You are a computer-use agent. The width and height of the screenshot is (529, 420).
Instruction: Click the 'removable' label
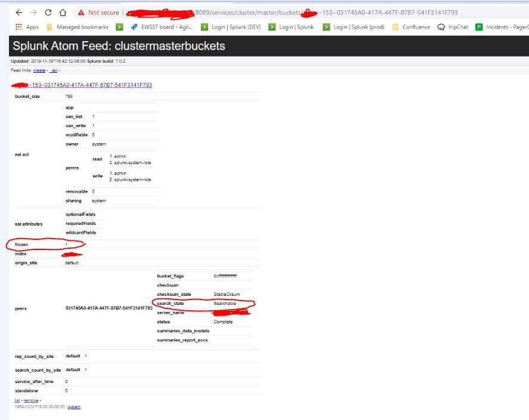tap(76, 192)
